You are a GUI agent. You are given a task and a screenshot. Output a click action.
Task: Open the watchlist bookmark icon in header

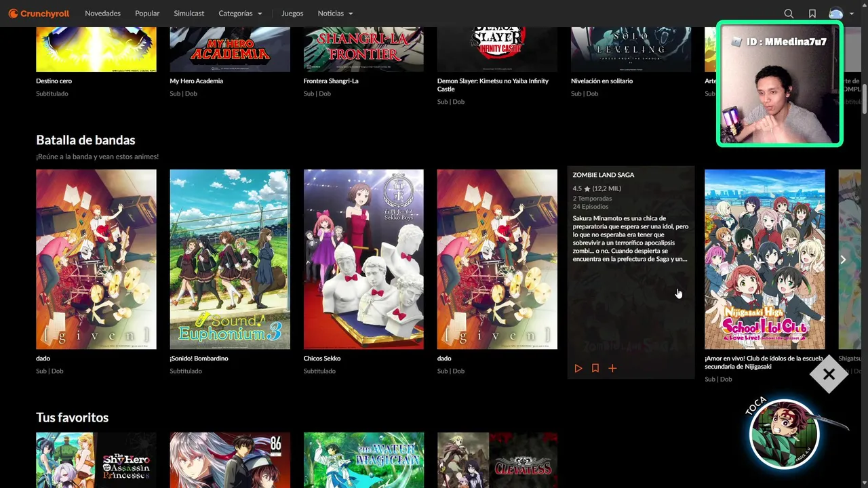tap(812, 14)
